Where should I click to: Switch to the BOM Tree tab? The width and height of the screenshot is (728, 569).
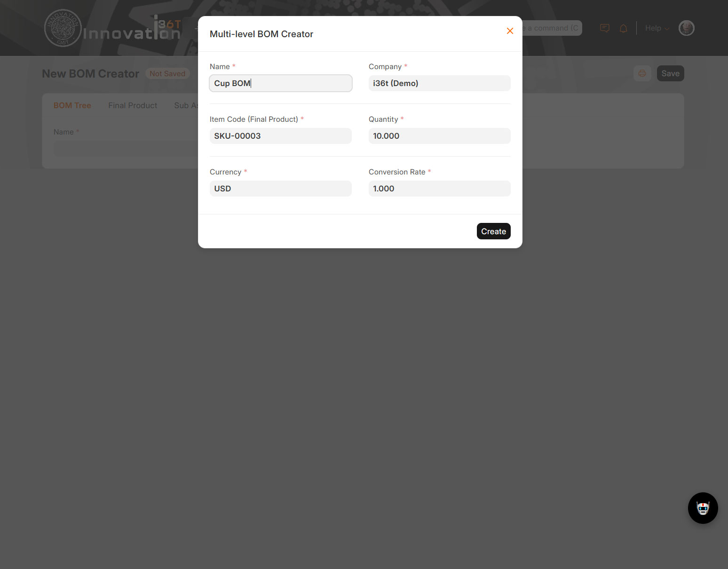[72, 105]
